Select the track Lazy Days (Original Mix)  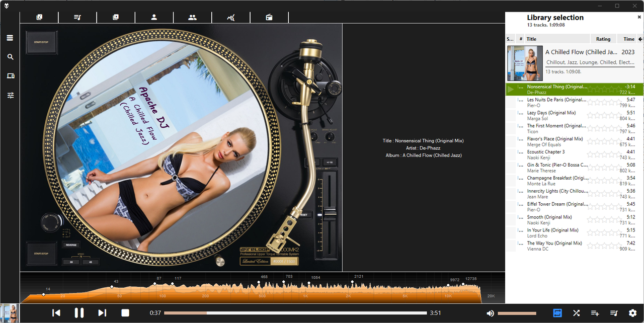pos(575,116)
